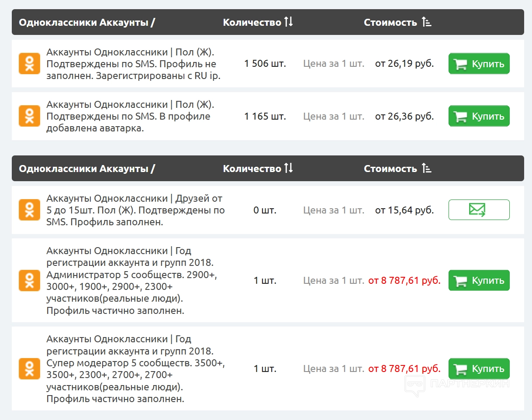
Task: Open the Администратор 5 сообществ listing description
Action: pos(131,280)
